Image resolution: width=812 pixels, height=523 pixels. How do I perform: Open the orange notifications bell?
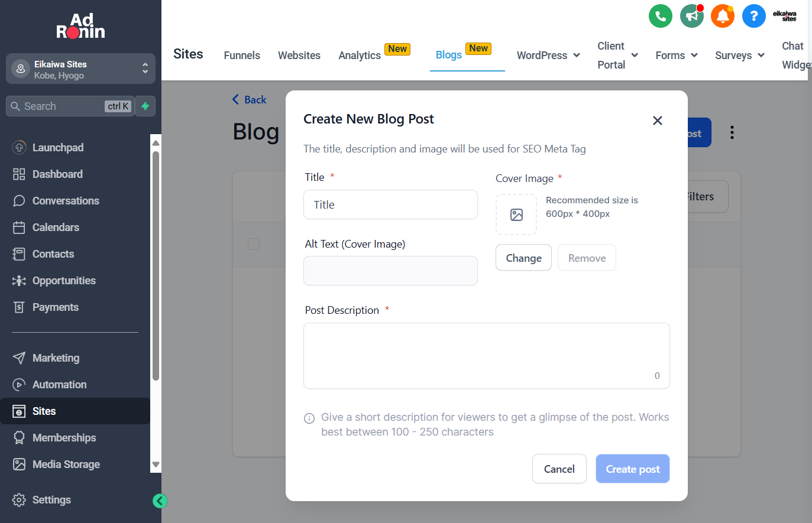[x=723, y=16]
